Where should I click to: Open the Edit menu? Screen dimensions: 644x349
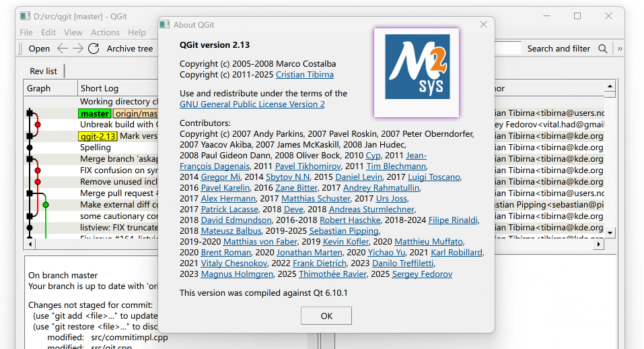point(48,32)
